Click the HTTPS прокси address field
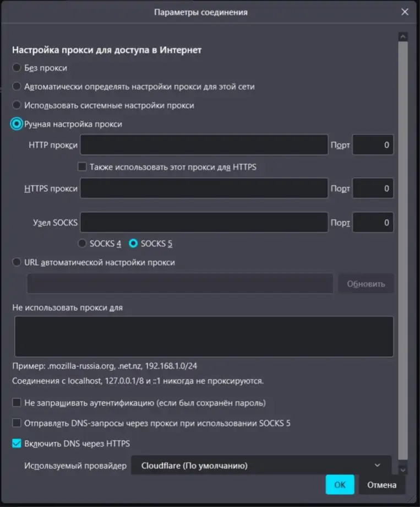Viewport: 420px width, 507px height. coord(204,188)
